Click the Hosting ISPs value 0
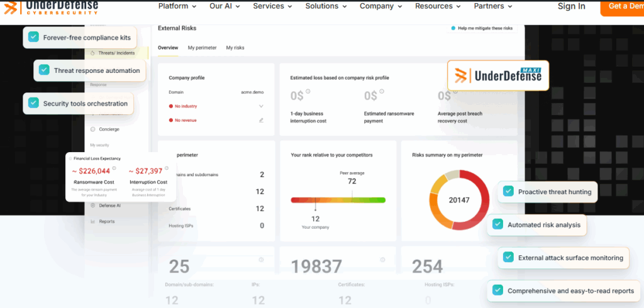This screenshot has height=308, width=644. click(x=262, y=226)
